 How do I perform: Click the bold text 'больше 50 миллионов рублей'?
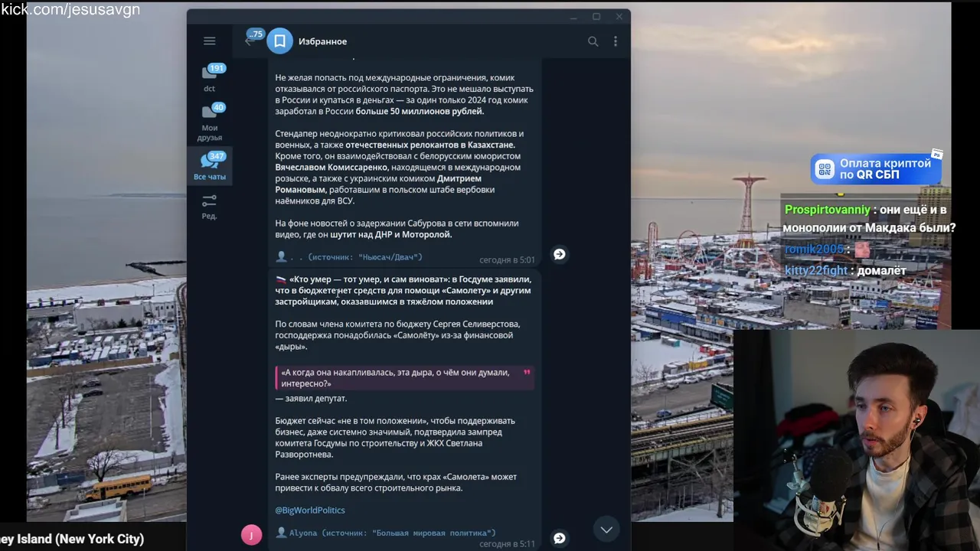coord(420,111)
